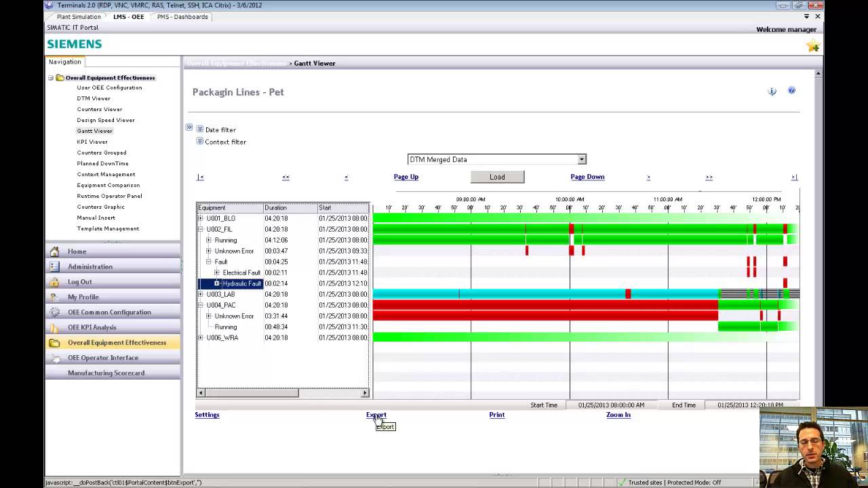Click the scroll right arrow of equipment grid

(x=365, y=392)
